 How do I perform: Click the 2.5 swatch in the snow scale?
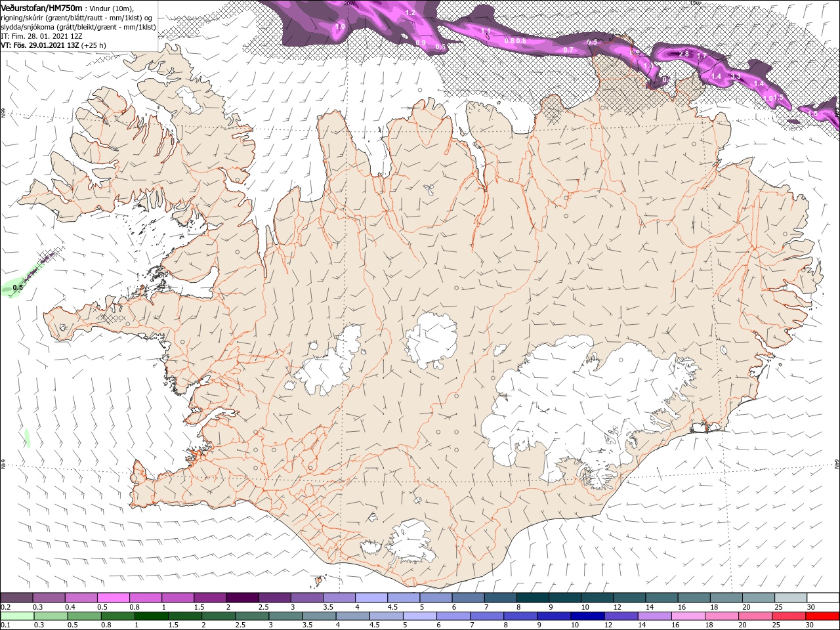tap(274, 597)
